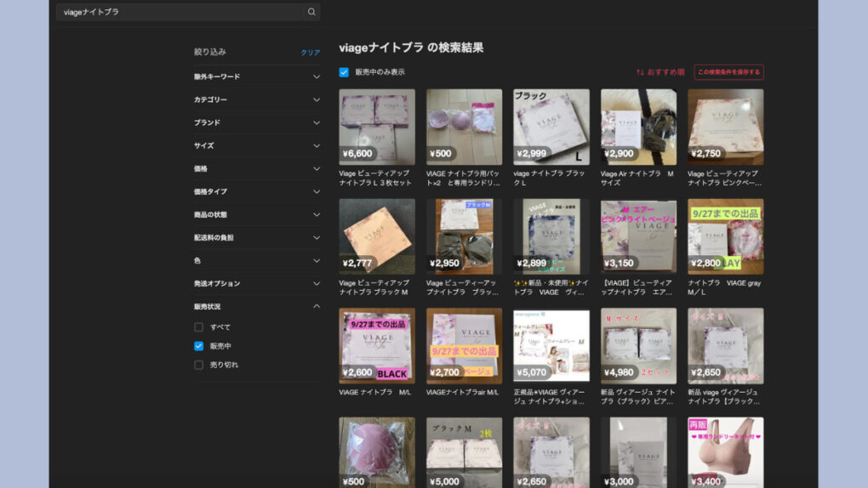Open the ¥2,777 ブラック M item thumbnail
Image resolution: width=868 pixels, height=488 pixels.
377,236
